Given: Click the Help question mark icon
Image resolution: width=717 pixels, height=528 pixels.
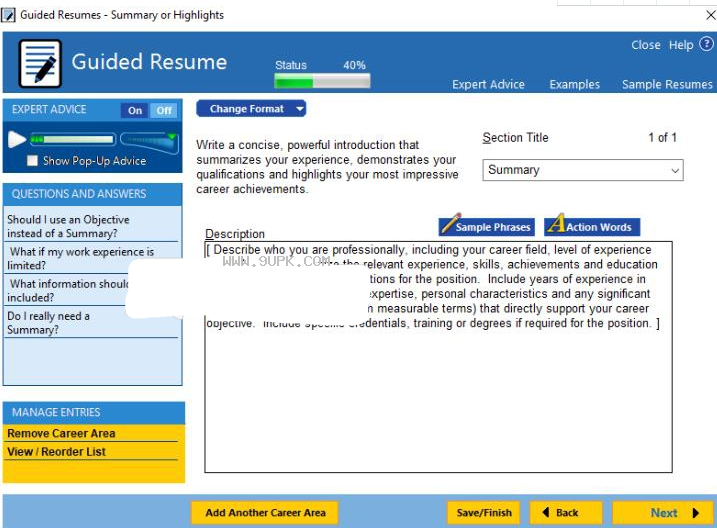Looking at the screenshot, I should [x=706, y=44].
